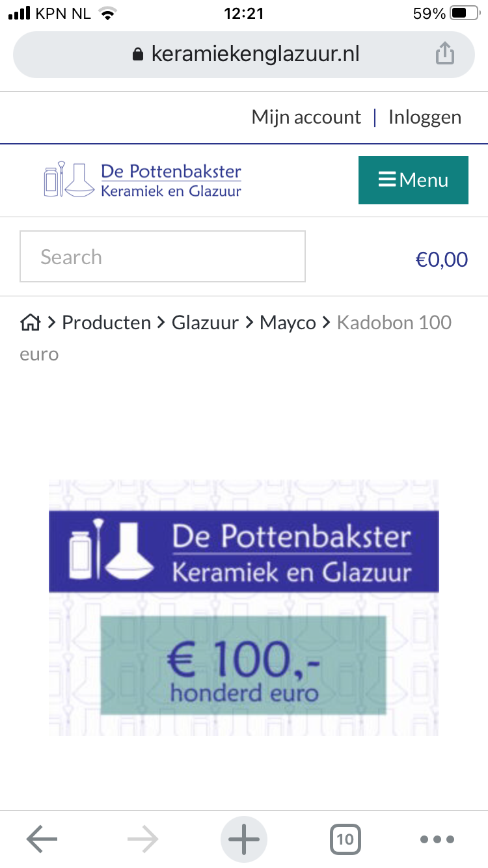Select the Mayco breadcrumb link

pyautogui.click(x=288, y=322)
